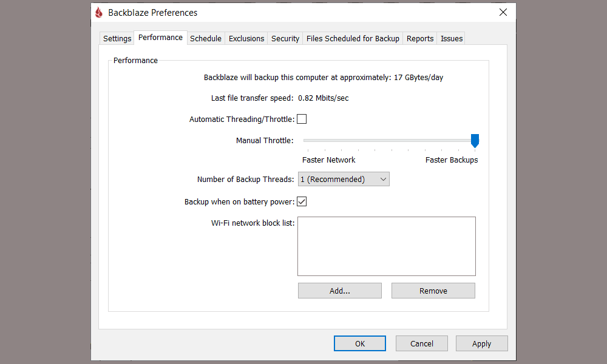Uncheck Backup when on battery power
This screenshot has width=607, height=364.
pyautogui.click(x=302, y=201)
